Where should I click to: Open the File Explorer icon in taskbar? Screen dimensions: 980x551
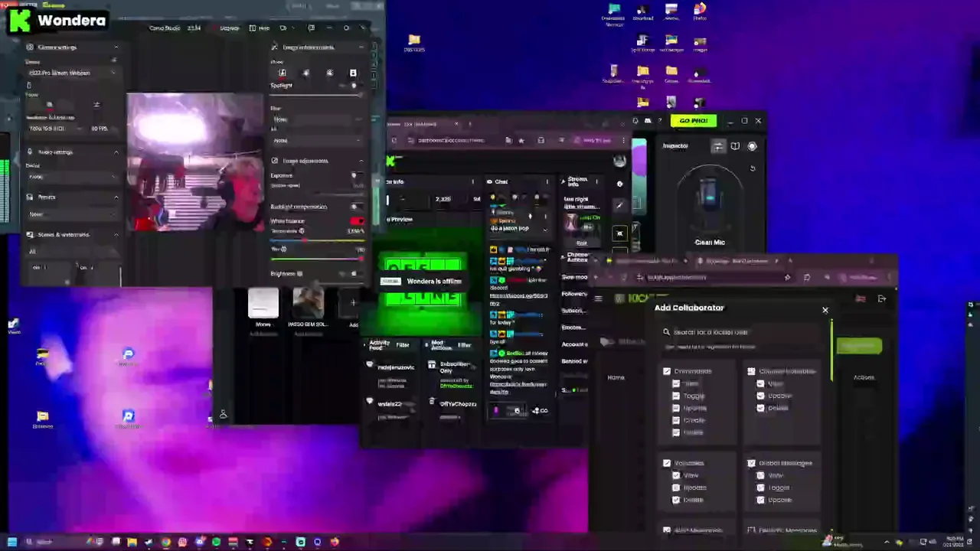(x=132, y=542)
